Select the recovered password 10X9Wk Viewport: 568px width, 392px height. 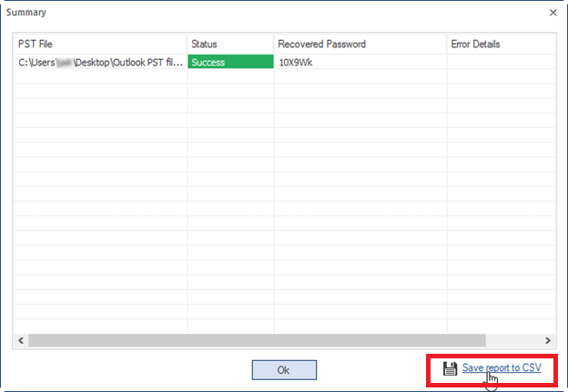(296, 62)
